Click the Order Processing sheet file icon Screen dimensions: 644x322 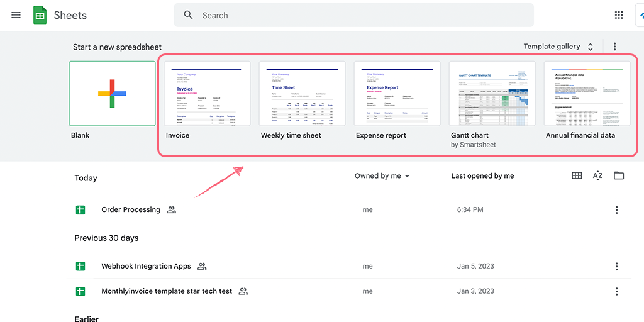[80, 210]
